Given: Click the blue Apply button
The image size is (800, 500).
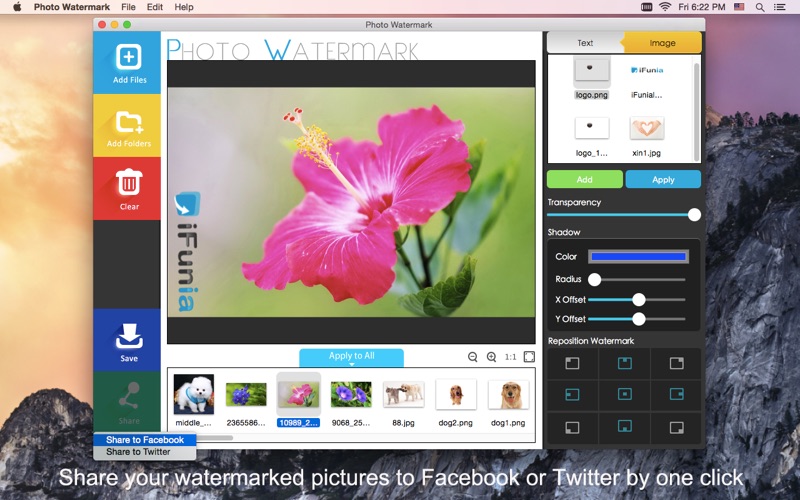Looking at the screenshot, I should coord(663,180).
